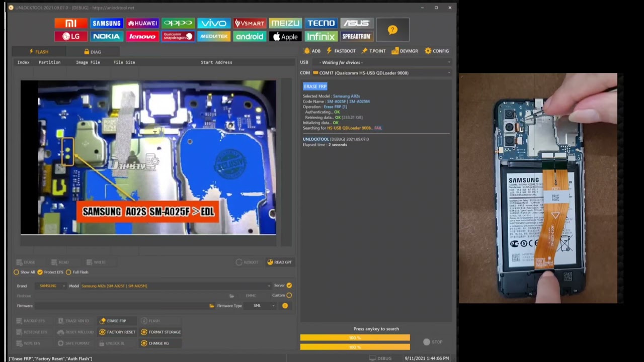Switch to the DIAG tab
The height and width of the screenshot is (362, 644).
pyautogui.click(x=93, y=51)
